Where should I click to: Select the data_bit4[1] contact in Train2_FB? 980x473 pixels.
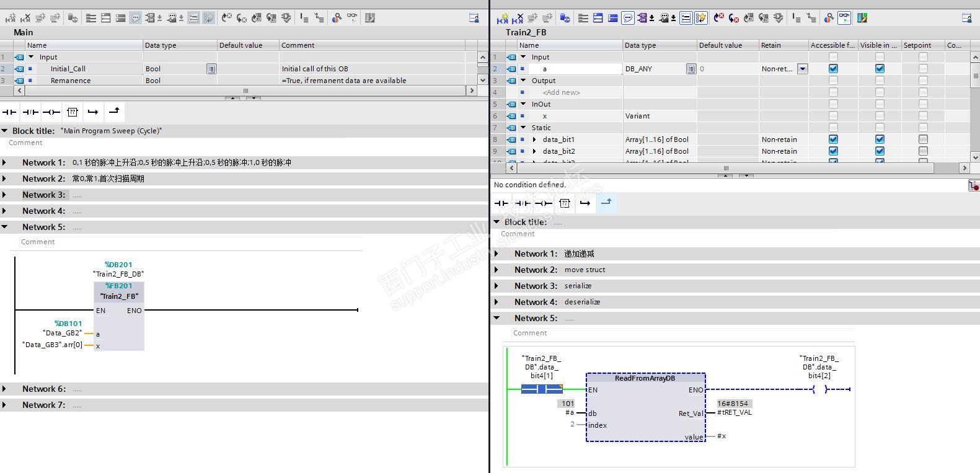coord(542,389)
